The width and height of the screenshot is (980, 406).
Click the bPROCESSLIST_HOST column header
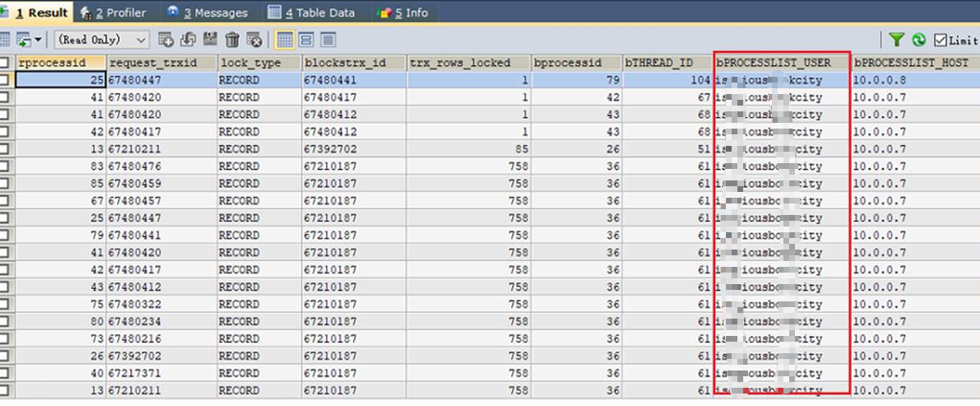[912, 62]
